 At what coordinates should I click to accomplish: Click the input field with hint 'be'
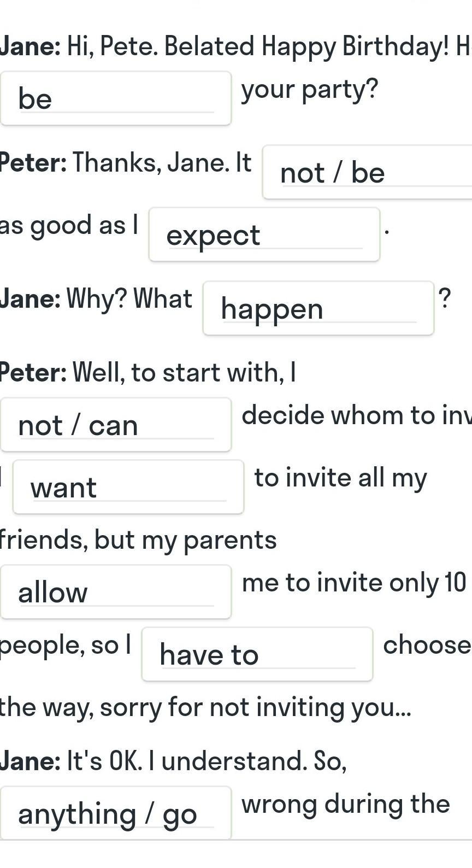click(x=116, y=98)
